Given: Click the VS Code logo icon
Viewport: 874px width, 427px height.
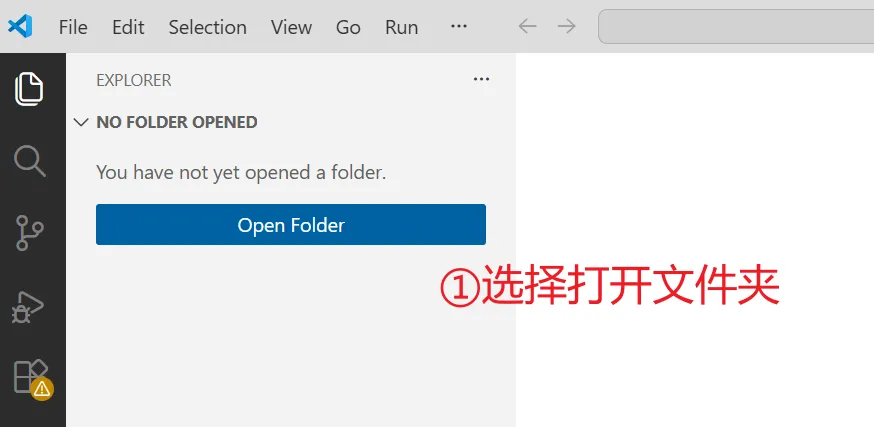Looking at the screenshot, I should point(21,26).
